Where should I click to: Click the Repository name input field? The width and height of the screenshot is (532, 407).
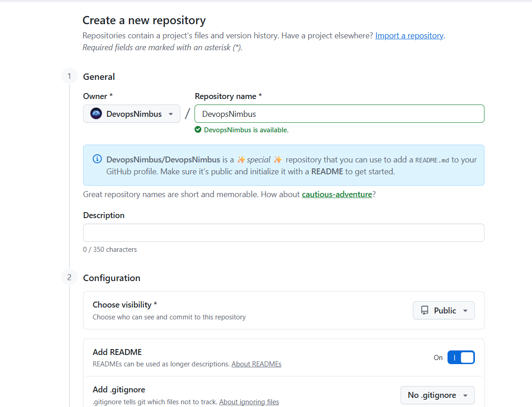[339, 114]
